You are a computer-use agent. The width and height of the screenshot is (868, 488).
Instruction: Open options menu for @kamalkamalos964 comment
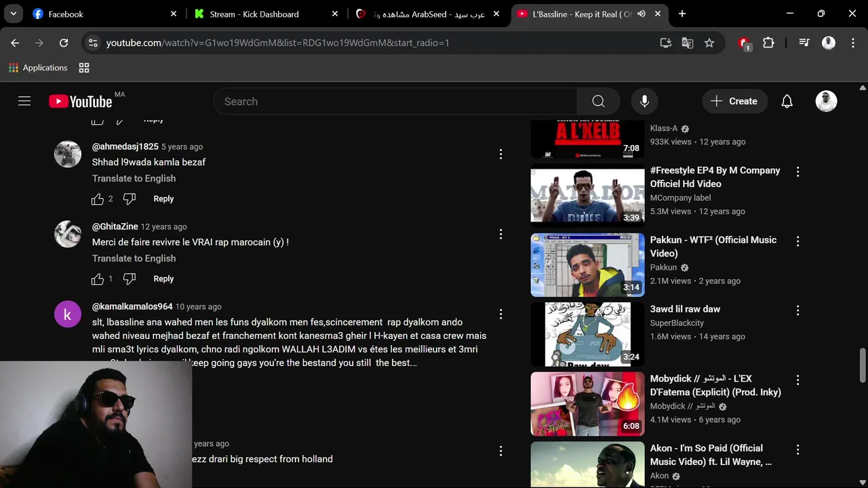coord(500,314)
